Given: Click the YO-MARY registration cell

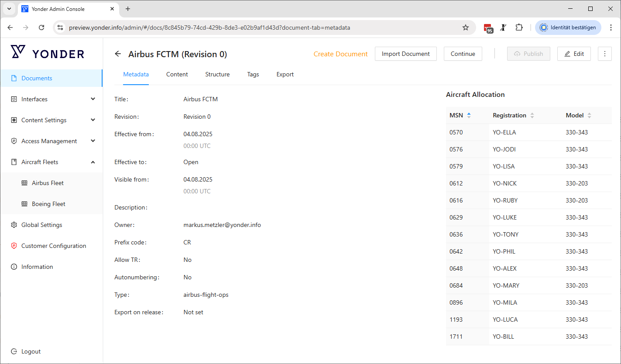Looking at the screenshot, I should click(525, 285).
